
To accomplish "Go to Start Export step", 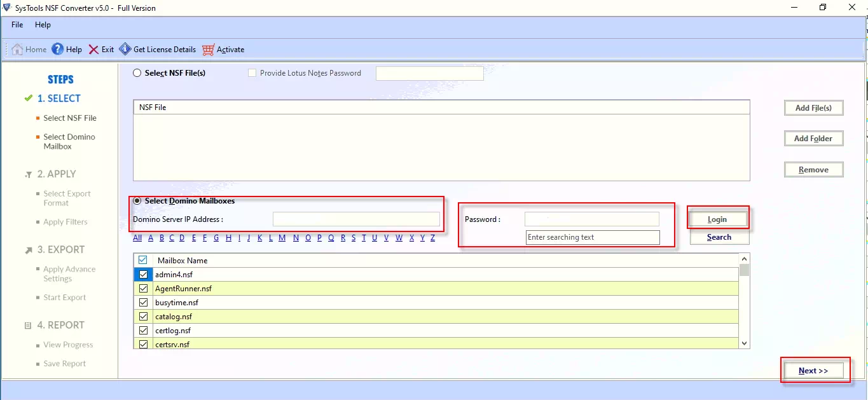I will (65, 298).
